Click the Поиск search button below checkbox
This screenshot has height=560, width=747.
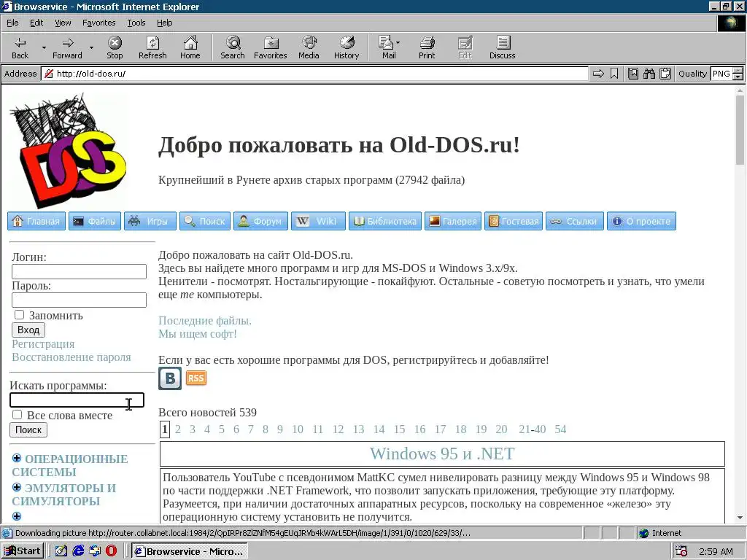(x=28, y=430)
